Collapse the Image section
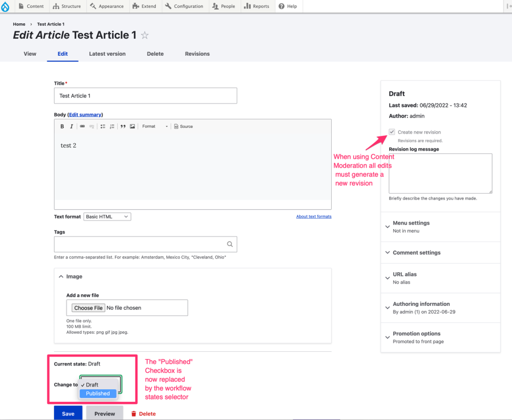Viewport: 512px width, 420px height. tap(71, 277)
